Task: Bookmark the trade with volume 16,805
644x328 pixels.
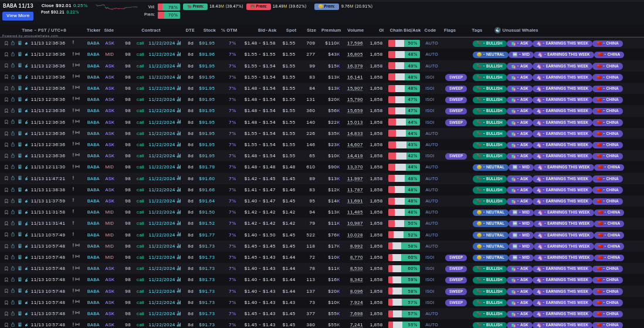Action: click(6, 54)
